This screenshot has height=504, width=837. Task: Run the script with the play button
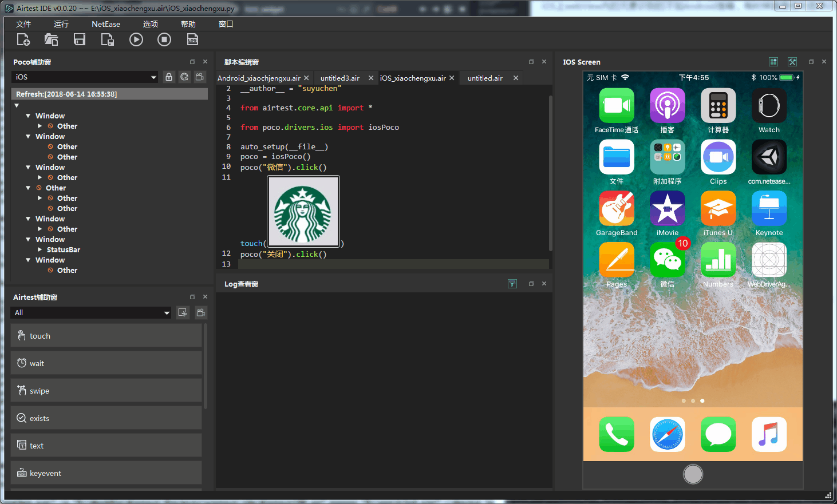[x=136, y=39]
